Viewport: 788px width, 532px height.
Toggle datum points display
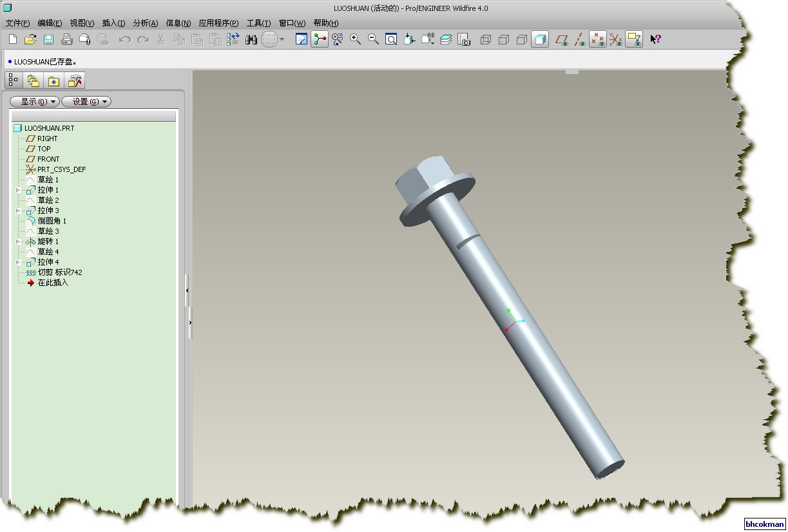pyautogui.click(x=598, y=39)
